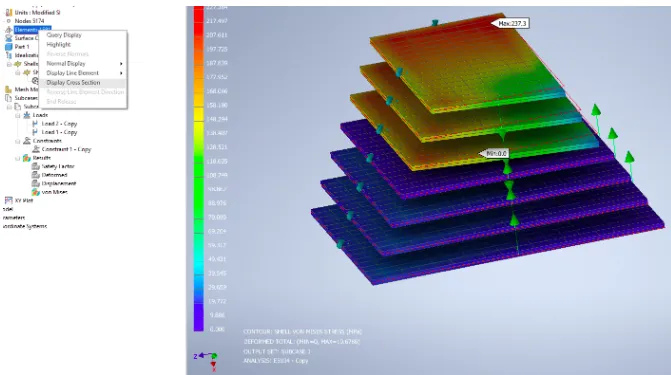Image resolution: width=671 pixels, height=375 pixels.
Task: Click the Nodes 5174 node icon
Action: coord(9,21)
